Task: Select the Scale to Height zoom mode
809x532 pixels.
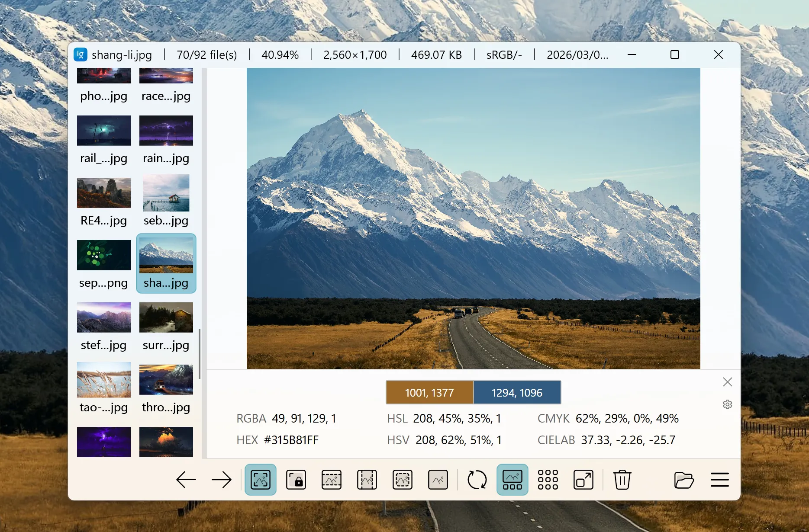Action: point(367,480)
